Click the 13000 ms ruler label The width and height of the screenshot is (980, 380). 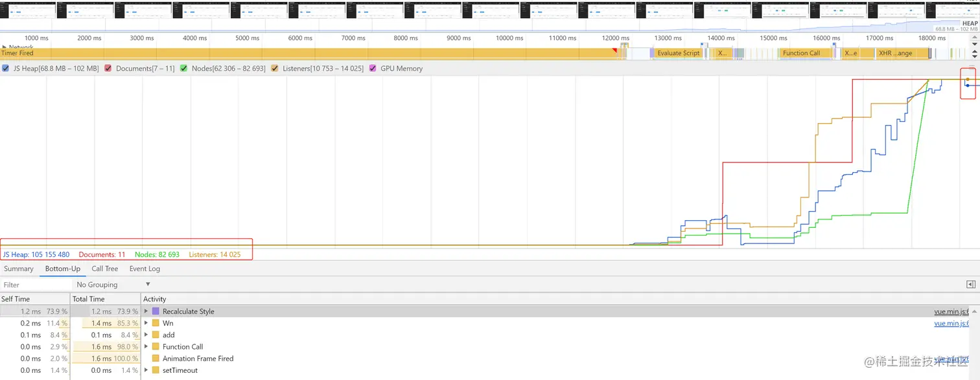[668, 38]
